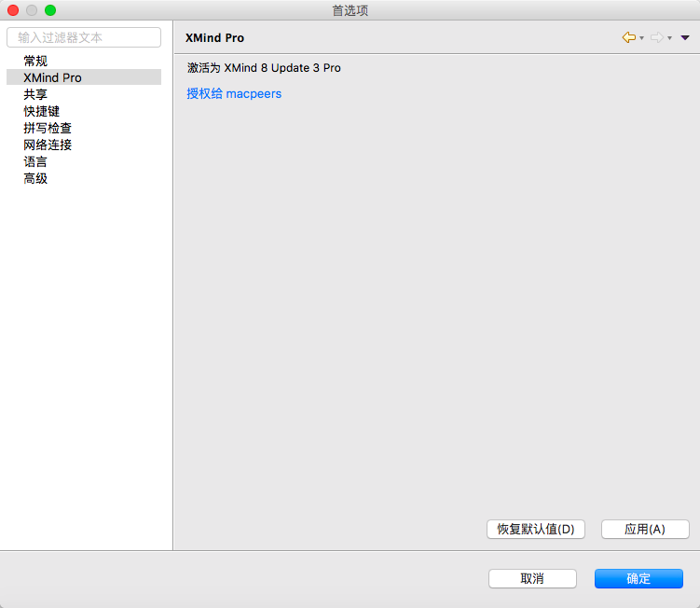Screen dimensions: 700x608
Task: Maximize the window with the green button
Action: point(50,10)
